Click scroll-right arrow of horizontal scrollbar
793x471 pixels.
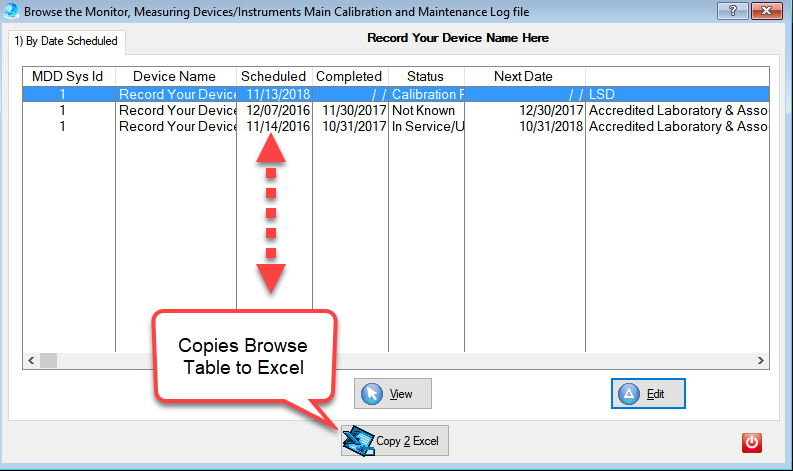(761, 361)
